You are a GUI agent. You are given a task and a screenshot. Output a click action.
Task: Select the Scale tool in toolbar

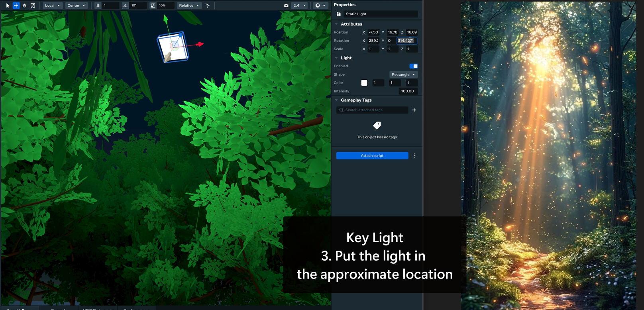[x=33, y=6]
